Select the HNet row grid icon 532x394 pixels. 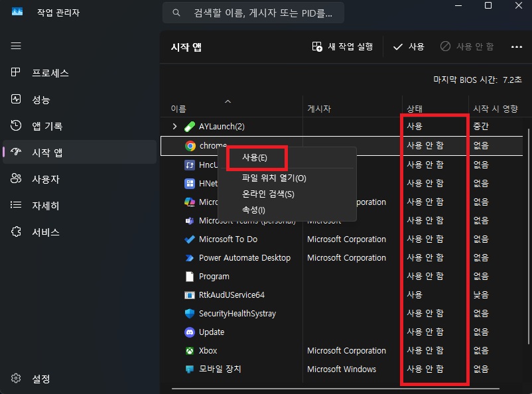[x=190, y=184]
